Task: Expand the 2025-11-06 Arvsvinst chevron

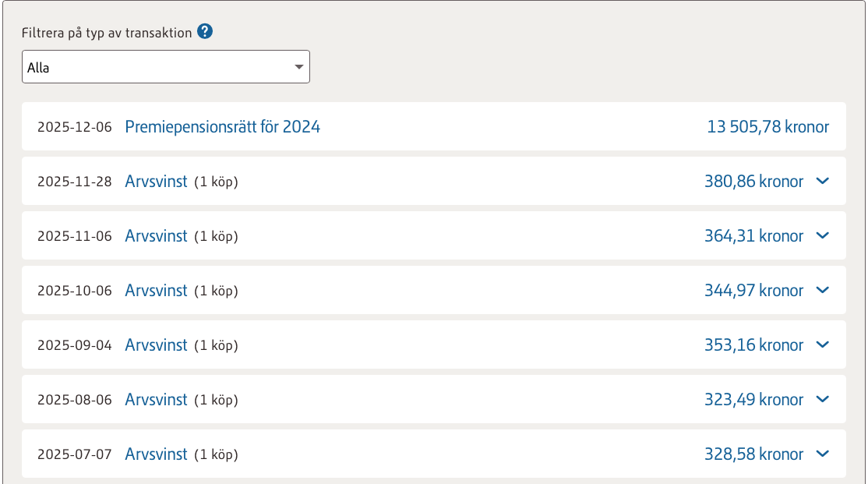Action: [822, 236]
